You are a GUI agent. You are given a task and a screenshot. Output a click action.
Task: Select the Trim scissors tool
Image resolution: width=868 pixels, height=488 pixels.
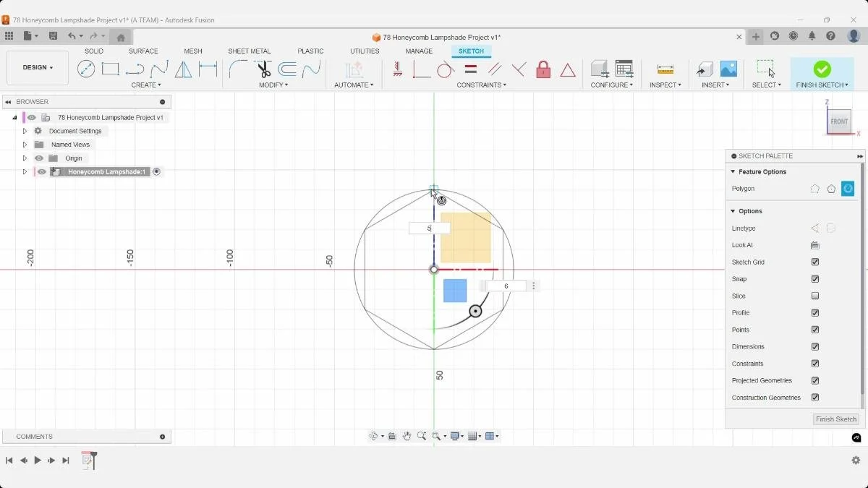[x=263, y=69]
